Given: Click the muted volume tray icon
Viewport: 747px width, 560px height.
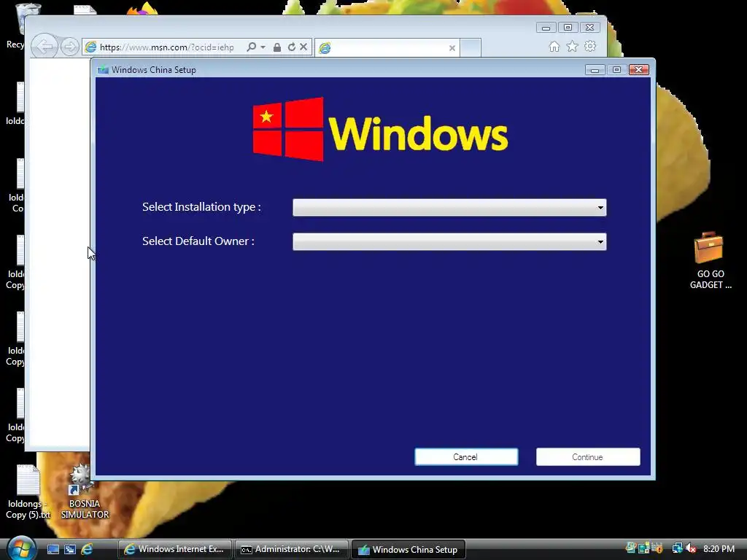Looking at the screenshot, I should pyautogui.click(x=690, y=548).
